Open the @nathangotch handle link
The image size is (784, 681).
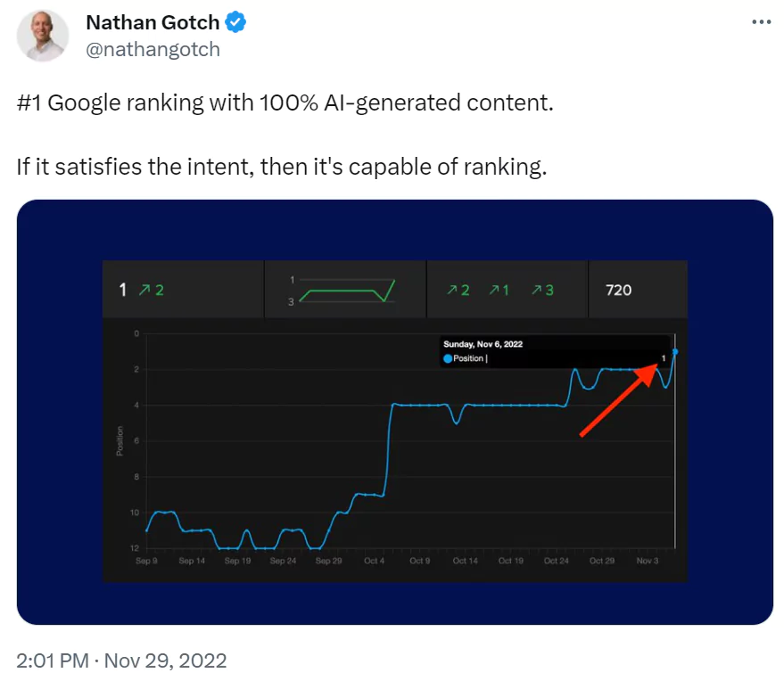coord(153,49)
